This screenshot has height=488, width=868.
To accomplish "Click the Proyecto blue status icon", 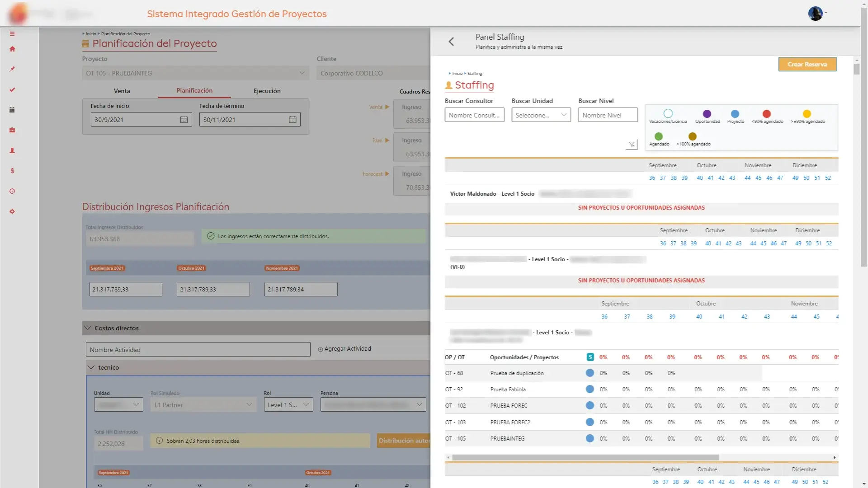I will [x=736, y=113].
